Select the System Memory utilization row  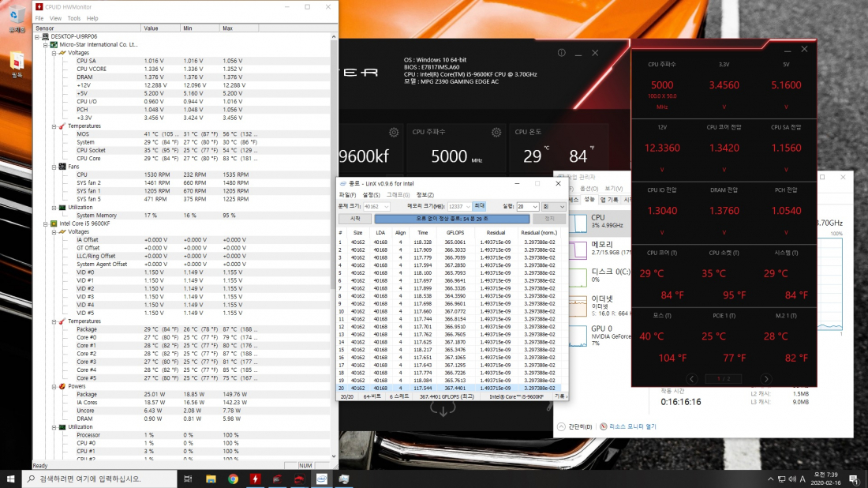coord(183,216)
